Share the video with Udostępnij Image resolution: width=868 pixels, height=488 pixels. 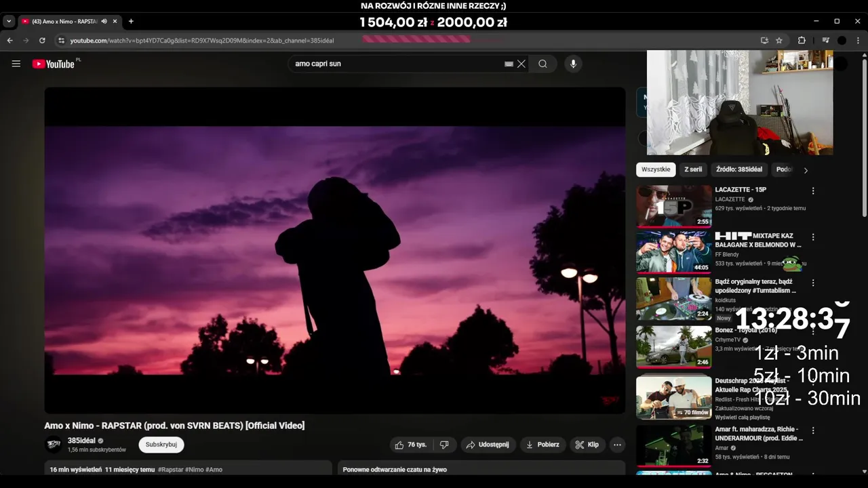488,445
